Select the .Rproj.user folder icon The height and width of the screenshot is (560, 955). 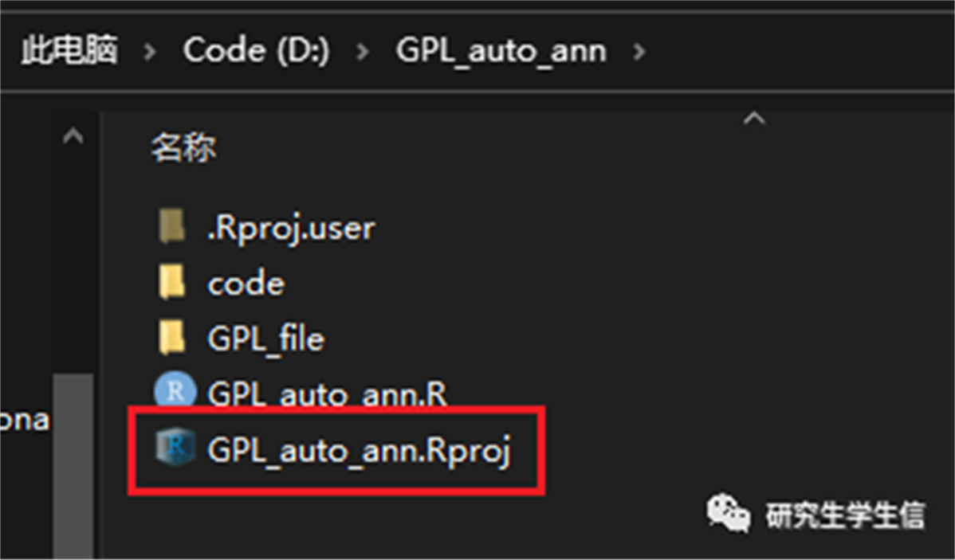click(x=171, y=225)
